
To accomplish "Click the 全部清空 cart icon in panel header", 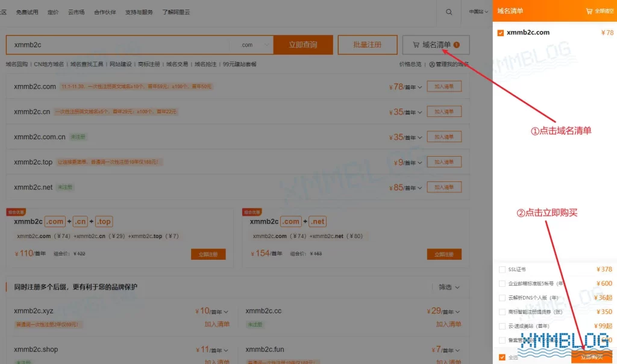I will [x=589, y=11].
